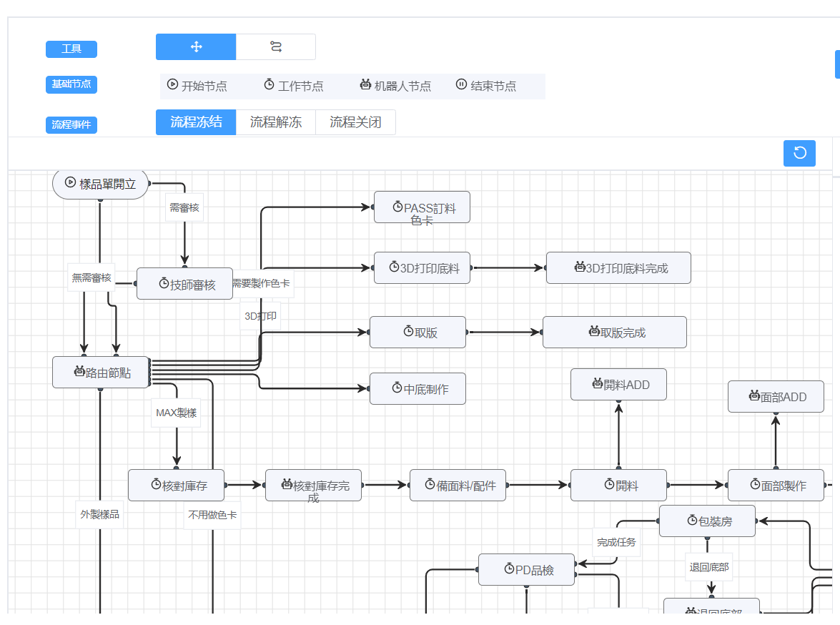The width and height of the screenshot is (840, 625).
Task: Click the 工作节点 timer icon
Action: [269, 84]
